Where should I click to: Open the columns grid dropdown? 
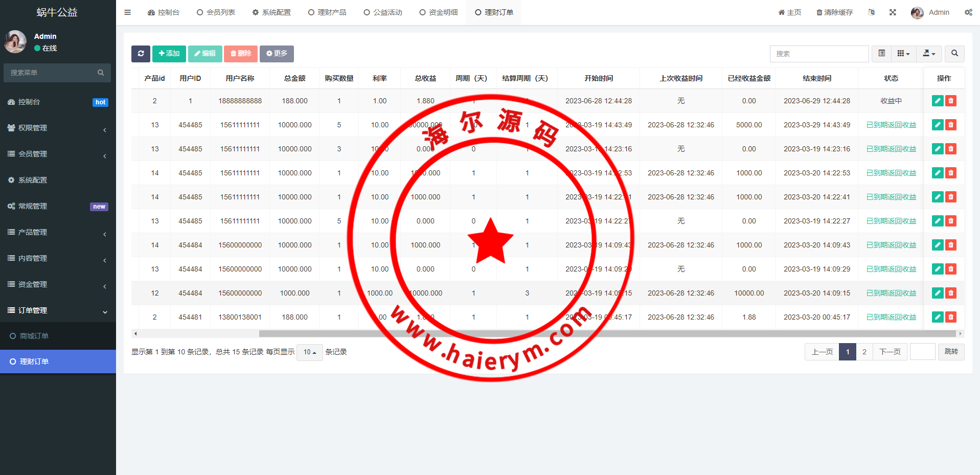pos(903,54)
